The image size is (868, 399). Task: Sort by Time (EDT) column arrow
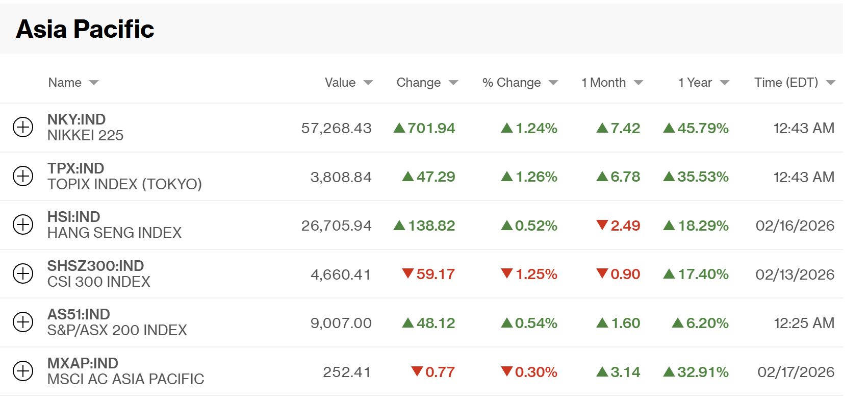tap(831, 83)
